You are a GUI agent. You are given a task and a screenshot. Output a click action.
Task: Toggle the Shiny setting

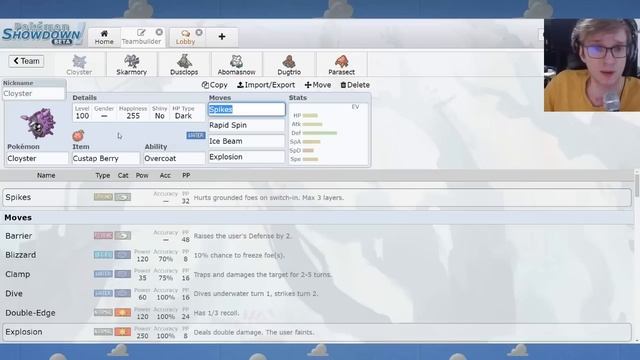click(x=160, y=113)
